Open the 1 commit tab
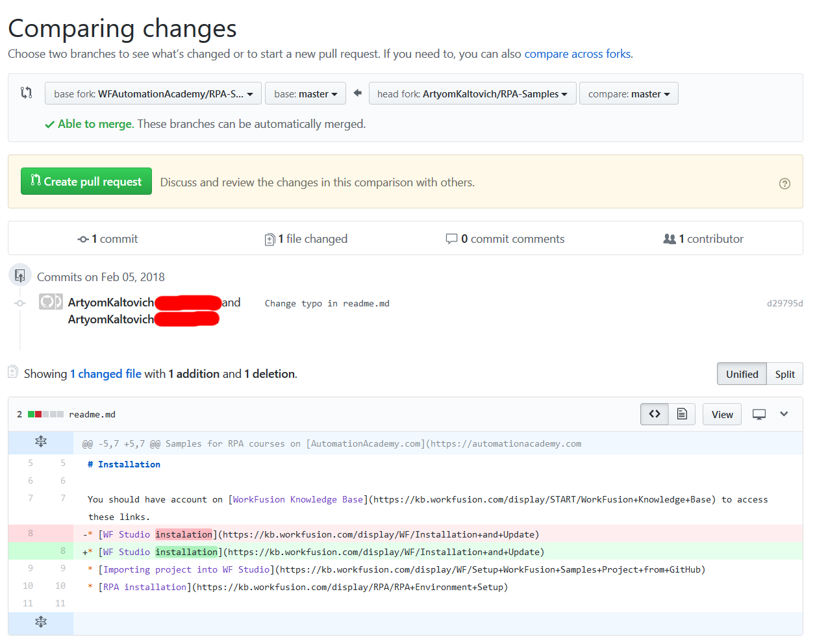The width and height of the screenshot is (815, 644). (x=108, y=239)
